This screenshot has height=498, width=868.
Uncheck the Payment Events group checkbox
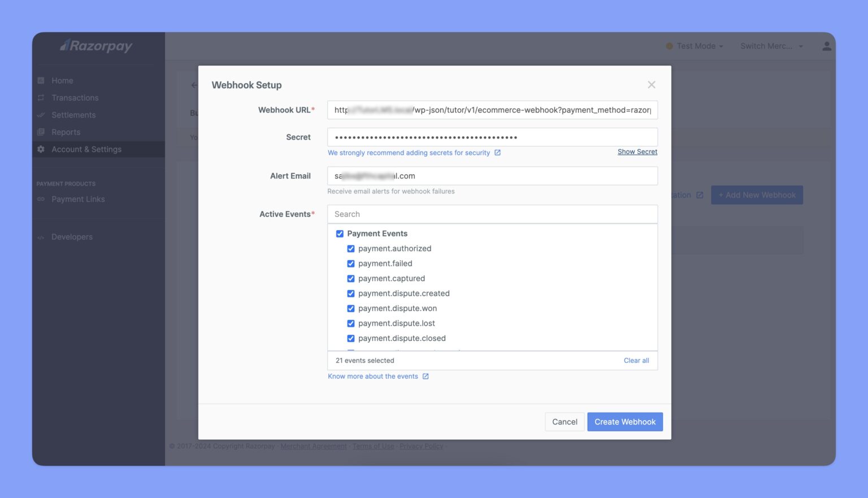pos(340,233)
